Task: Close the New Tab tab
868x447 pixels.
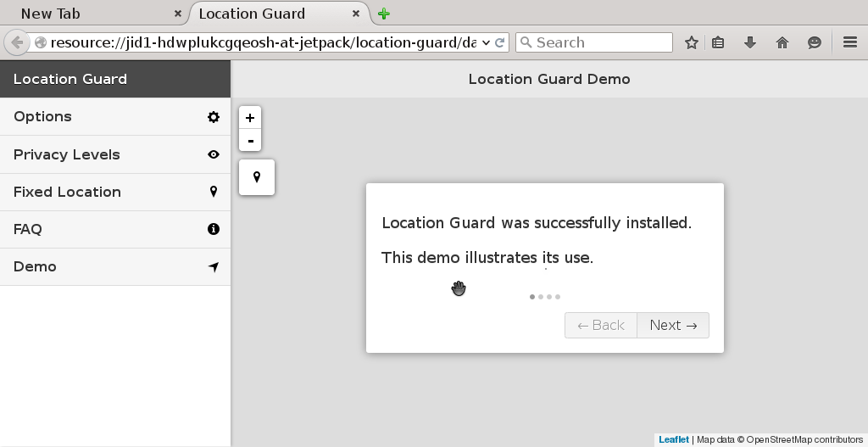Action: click(x=178, y=14)
